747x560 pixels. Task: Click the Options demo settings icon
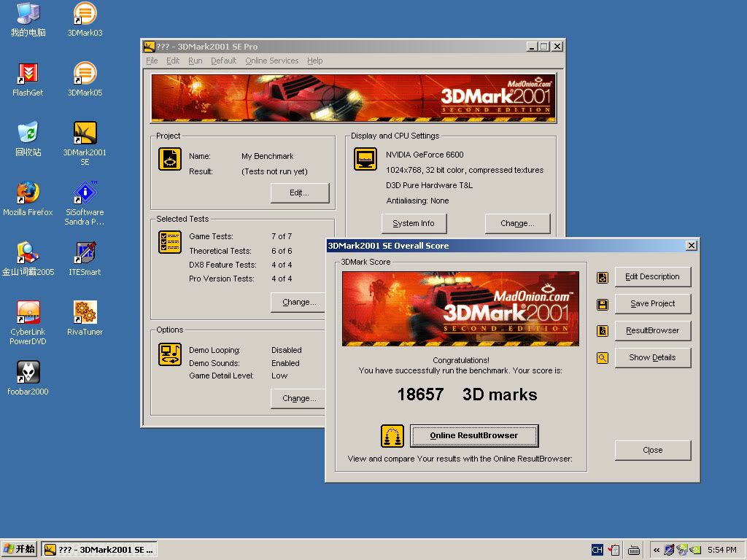(x=169, y=354)
